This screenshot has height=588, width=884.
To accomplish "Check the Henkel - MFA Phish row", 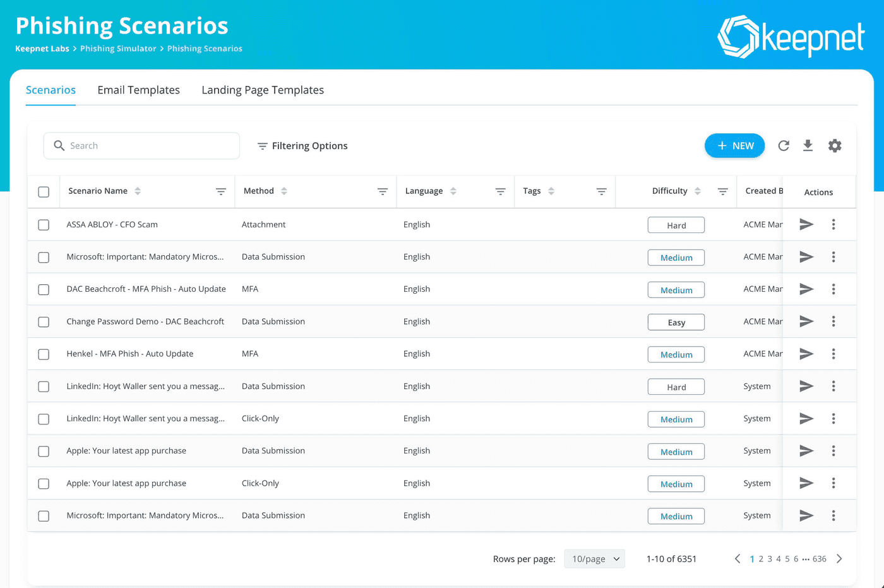I will pos(44,354).
